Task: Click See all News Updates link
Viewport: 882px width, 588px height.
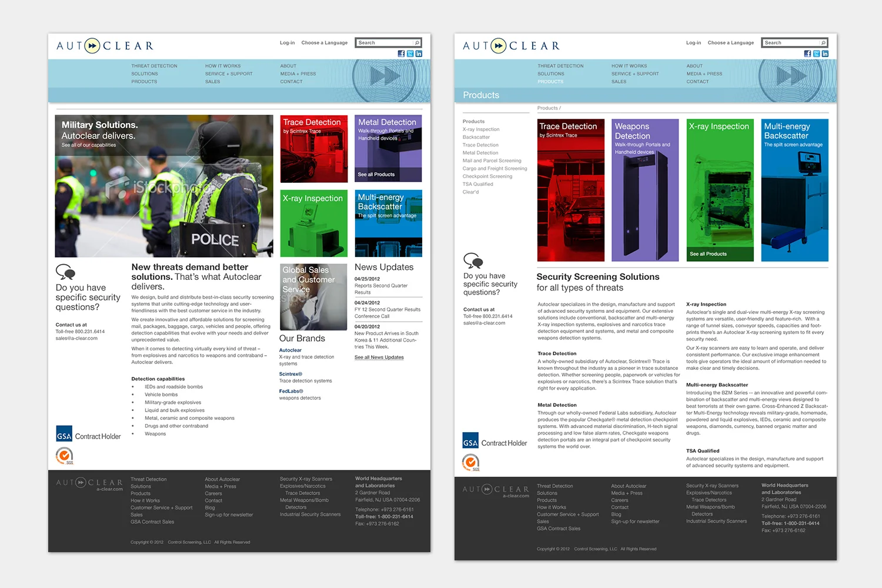Action: coord(379,358)
